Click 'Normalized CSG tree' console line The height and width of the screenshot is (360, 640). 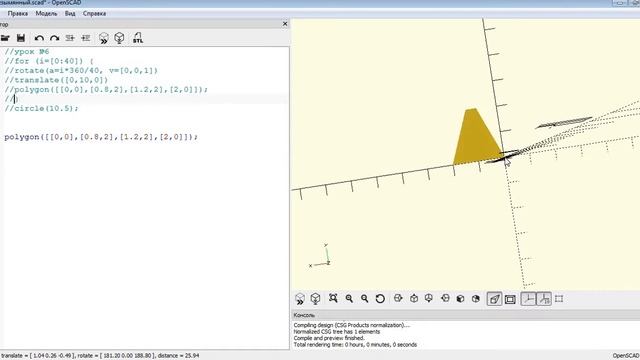(337, 332)
